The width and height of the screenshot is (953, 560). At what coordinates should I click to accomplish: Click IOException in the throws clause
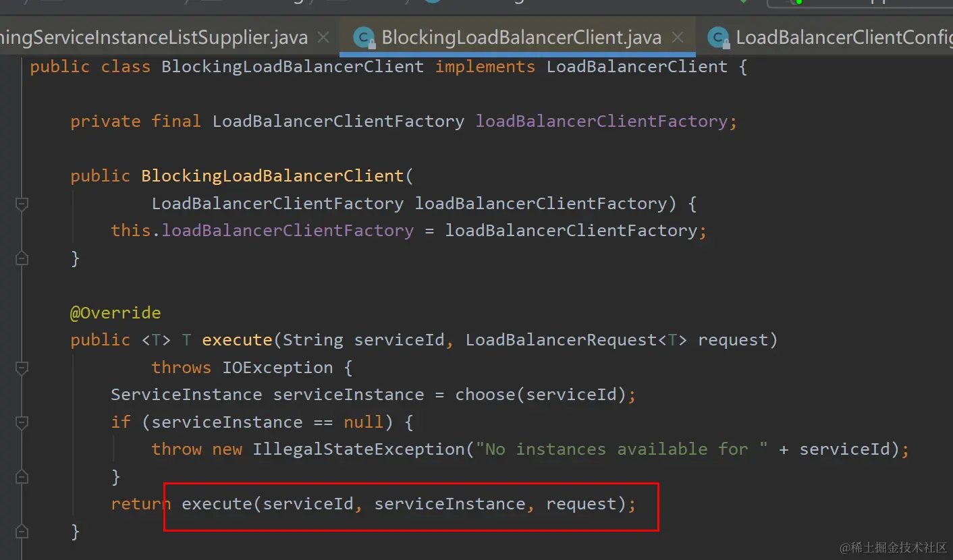tap(277, 368)
